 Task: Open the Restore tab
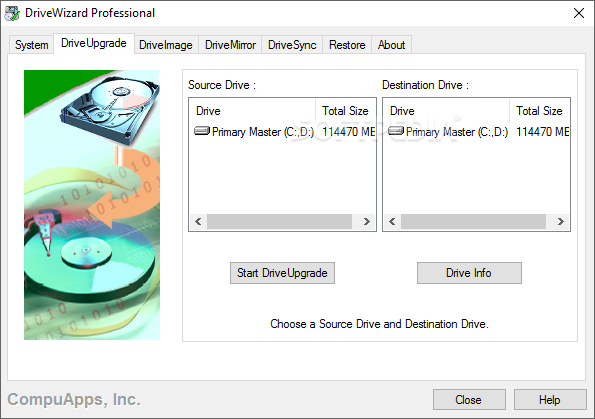(x=347, y=45)
